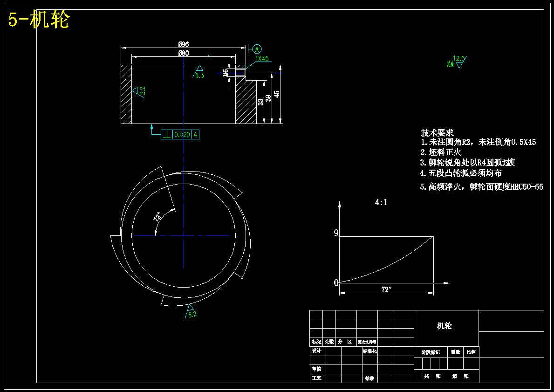Select note "4.五段凸轮弧必须均布"
Screen dimensions: 554x392
pos(461,173)
